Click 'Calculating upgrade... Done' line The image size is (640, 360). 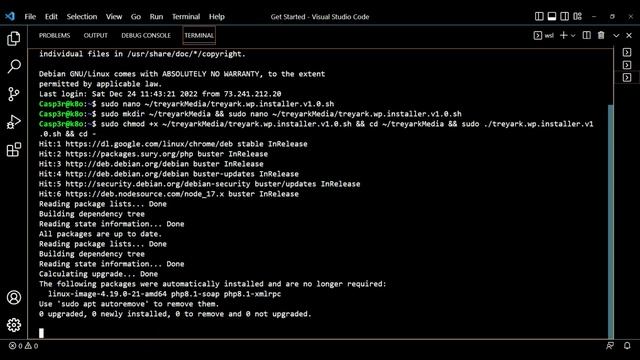(x=98, y=274)
